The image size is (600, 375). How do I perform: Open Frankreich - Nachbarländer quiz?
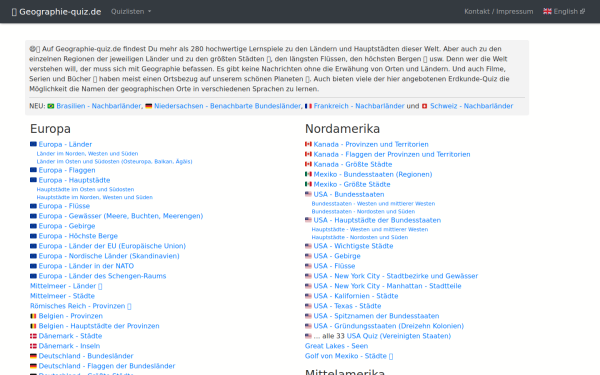pos(359,106)
